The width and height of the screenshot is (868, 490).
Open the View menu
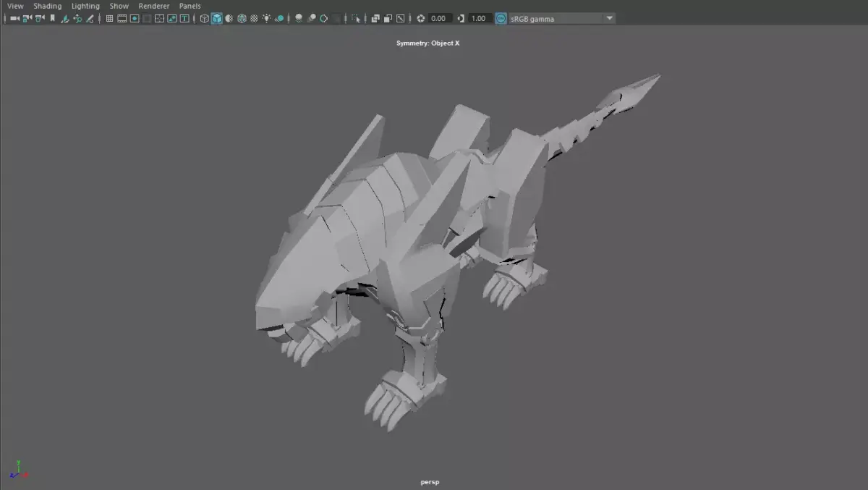15,6
